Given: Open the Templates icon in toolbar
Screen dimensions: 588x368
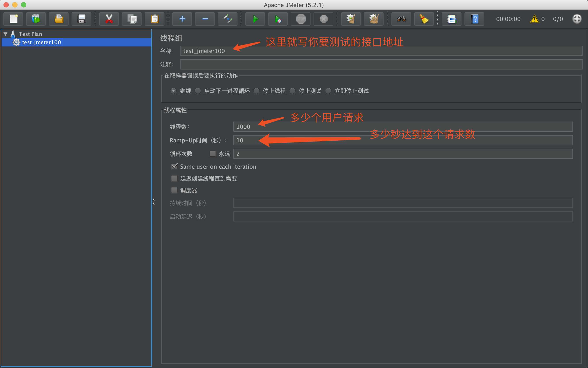Looking at the screenshot, I should [x=36, y=19].
